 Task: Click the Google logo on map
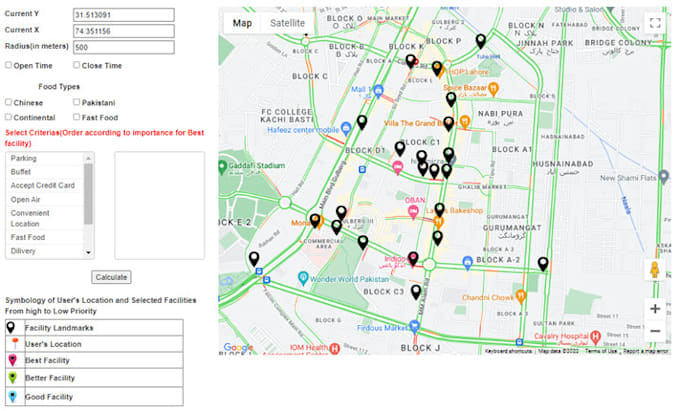pyautogui.click(x=238, y=347)
